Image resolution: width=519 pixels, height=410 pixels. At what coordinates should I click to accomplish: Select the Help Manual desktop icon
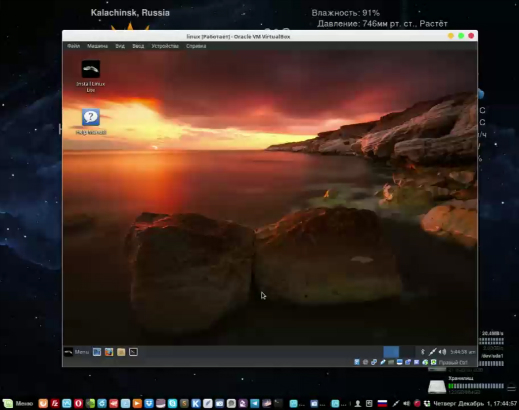pyautogui.click(x=91, y=122)
